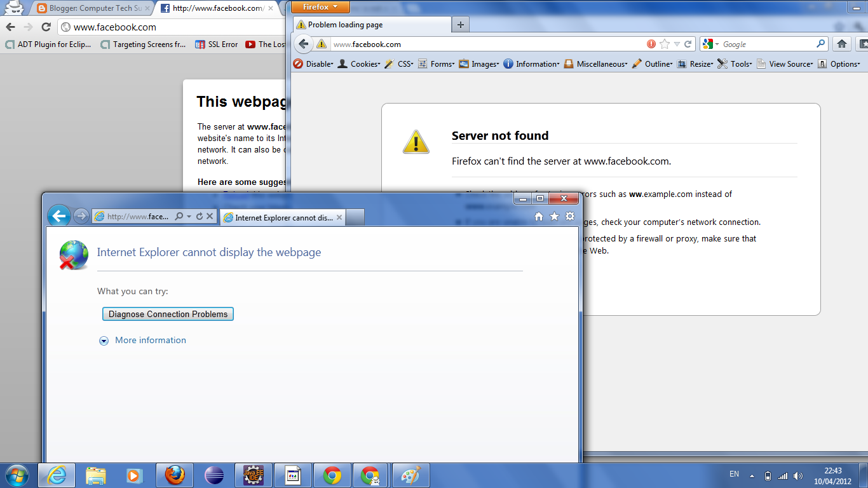Open Firefox home page button
This screenshot has height=488, width=868.
[842, 44]
